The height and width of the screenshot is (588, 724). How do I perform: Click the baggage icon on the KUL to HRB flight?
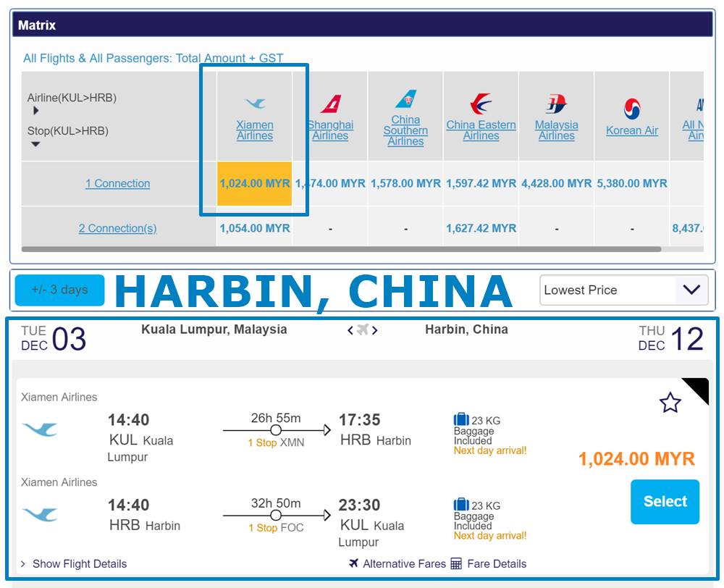[x=461, y=419]
